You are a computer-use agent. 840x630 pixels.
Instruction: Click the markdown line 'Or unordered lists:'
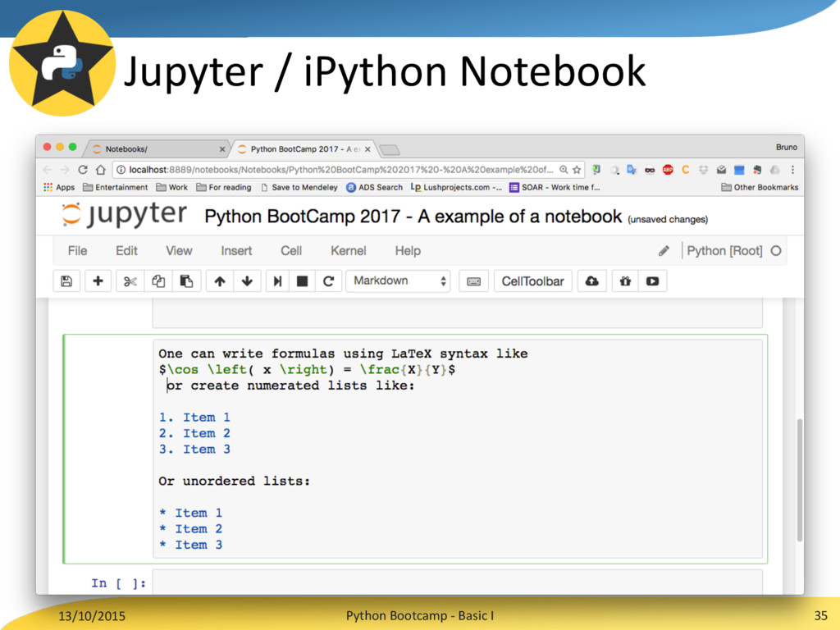234,481
